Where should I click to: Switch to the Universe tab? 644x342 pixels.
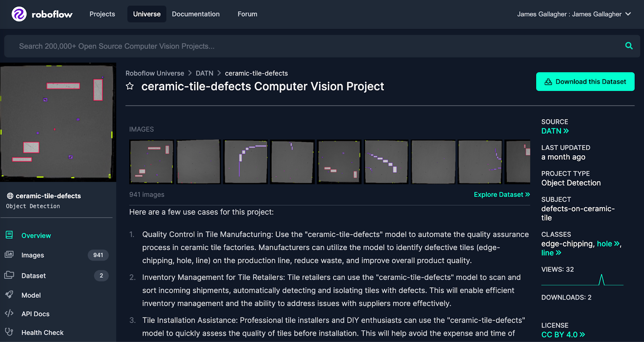click(x=147, y=14)
